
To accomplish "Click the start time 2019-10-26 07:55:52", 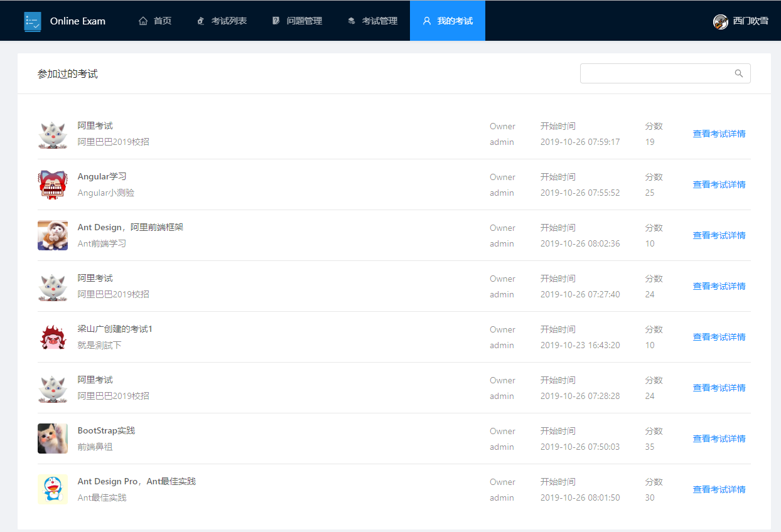I will (x=580, y=193).
